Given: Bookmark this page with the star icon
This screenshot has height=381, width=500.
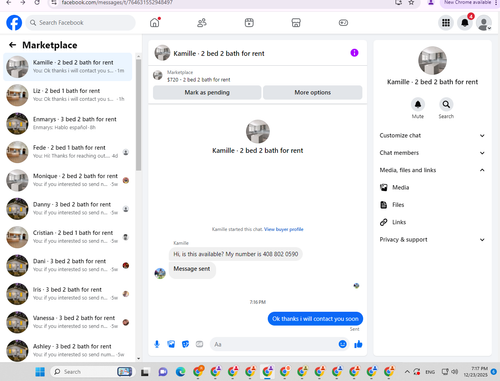Looking at the screenshot, I should point(411,3).
